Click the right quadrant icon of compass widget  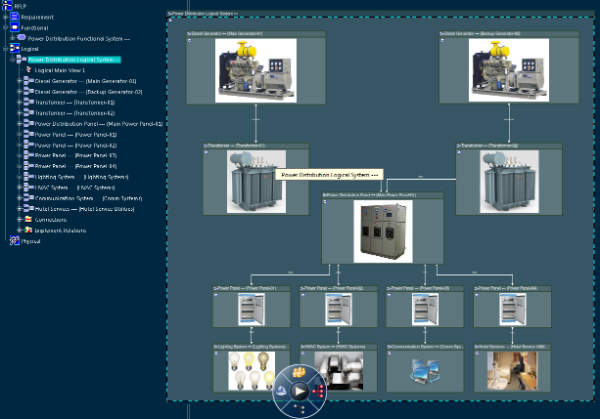point(318,391)
